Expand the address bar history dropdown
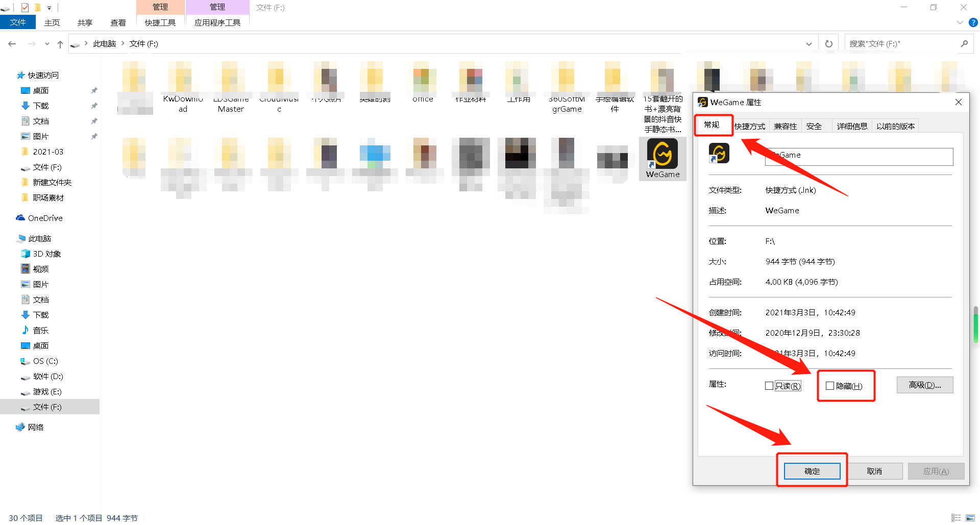Screen dimensions: 980x525 809,44
